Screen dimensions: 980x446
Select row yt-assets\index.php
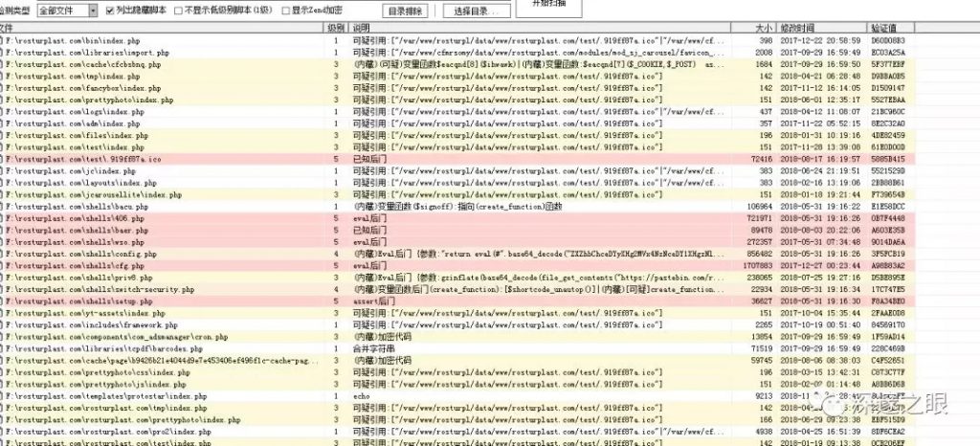pos(457,314)
